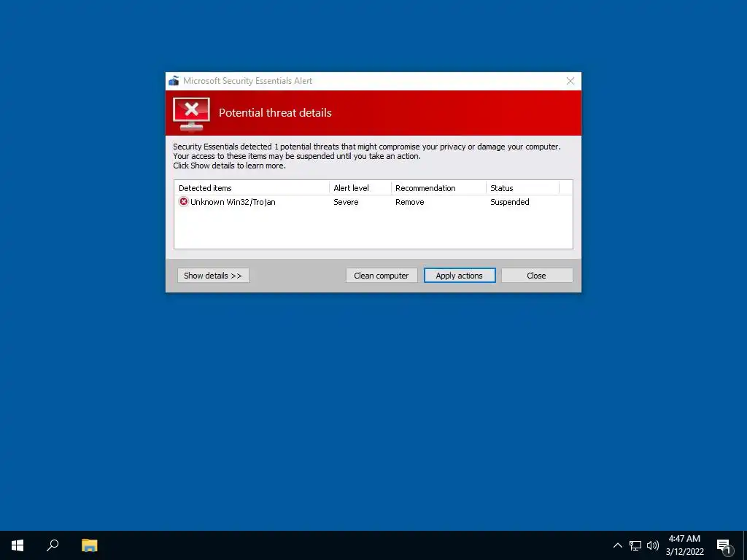Sort by Recommendation column header

pos(438,187)
